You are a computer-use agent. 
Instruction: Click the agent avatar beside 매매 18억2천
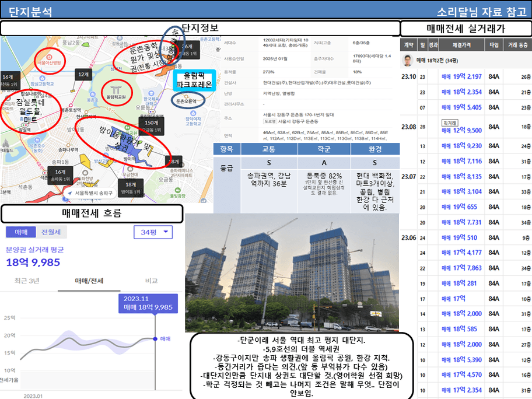pyautogui.click(x=408, y=61)
